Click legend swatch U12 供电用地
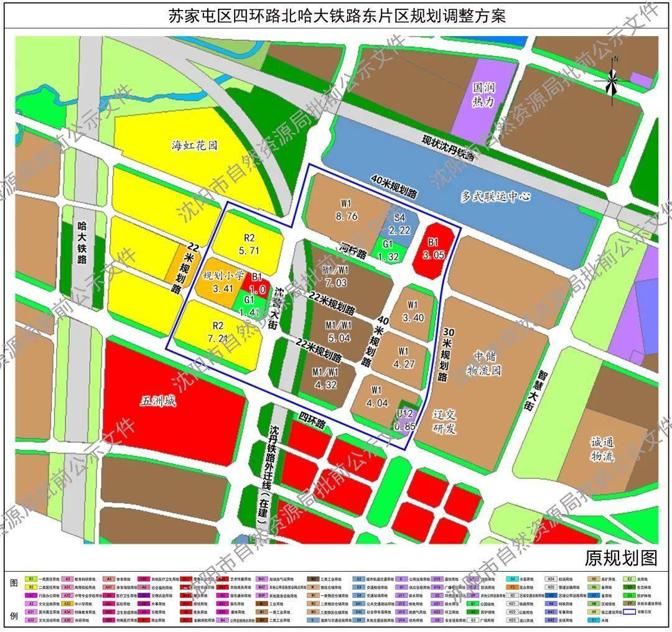Screen dimensions: 672x632 401,604
